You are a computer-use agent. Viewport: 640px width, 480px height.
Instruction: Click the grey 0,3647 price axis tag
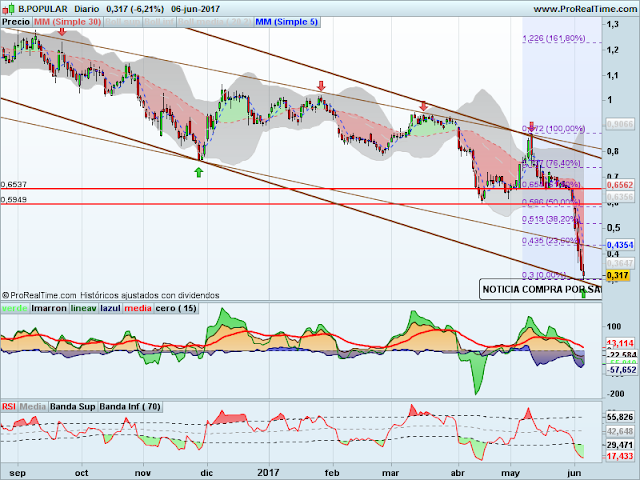(620, 263)
